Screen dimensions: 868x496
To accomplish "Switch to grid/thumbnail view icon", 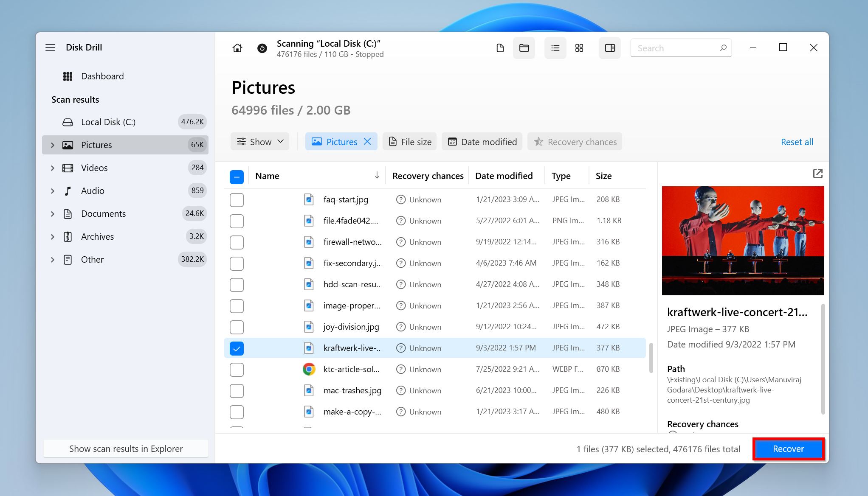I will (579, 48).
